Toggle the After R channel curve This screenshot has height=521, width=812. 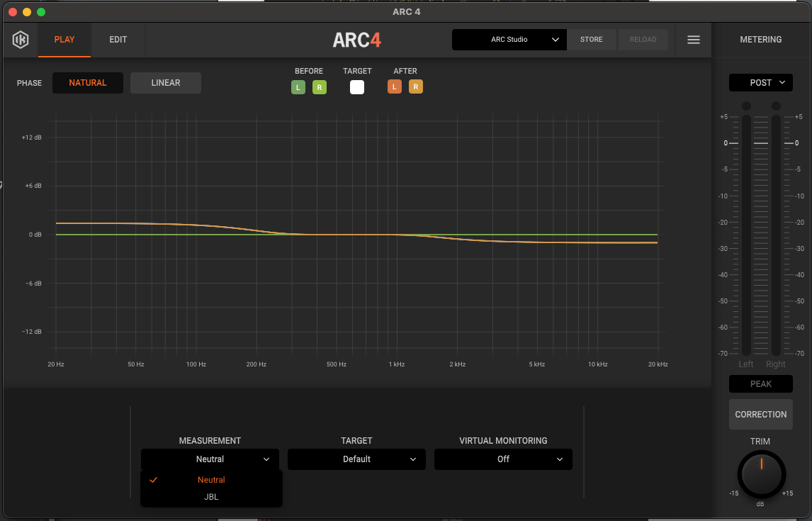point(416,86)
